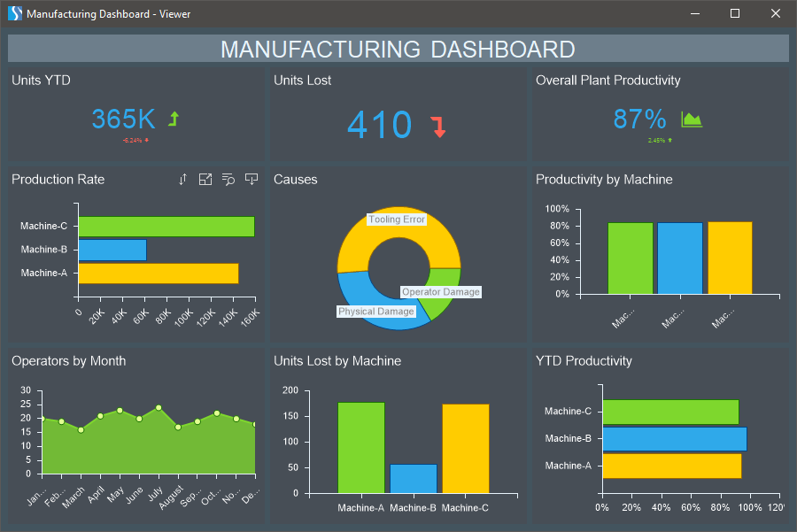The width and height of the screenshot is (797, 532).
Task: Click the green up arrow beside 365K
Action: pyautogui.click(x=174, y=119)
